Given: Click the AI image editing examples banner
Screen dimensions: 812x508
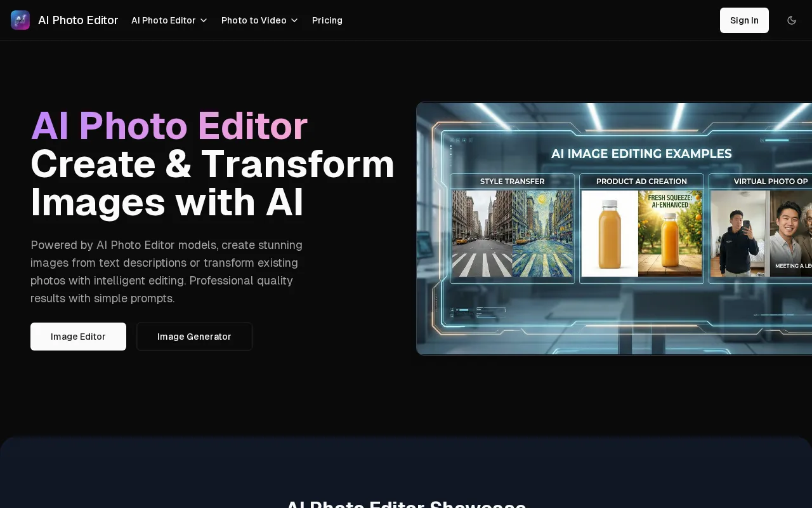Looking at the screenshot, I should (x=614, y=229).
